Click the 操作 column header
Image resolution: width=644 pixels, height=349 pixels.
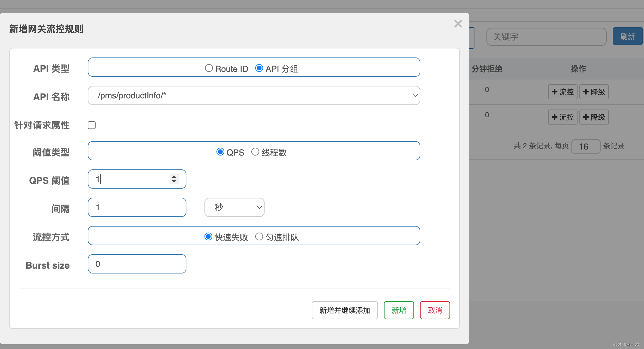pyautogui.click(x=578, y=69)
